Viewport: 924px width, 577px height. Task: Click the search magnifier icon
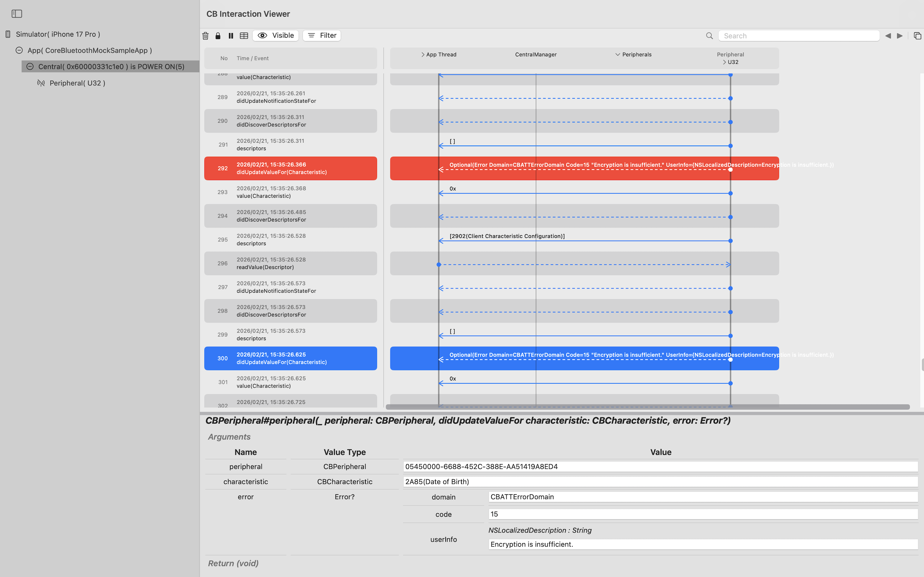point(709,36)
